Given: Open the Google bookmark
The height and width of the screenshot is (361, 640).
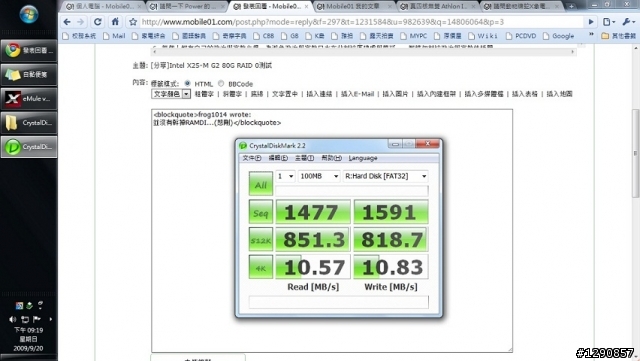Looking at the screenshot, I should click(558, 36).
